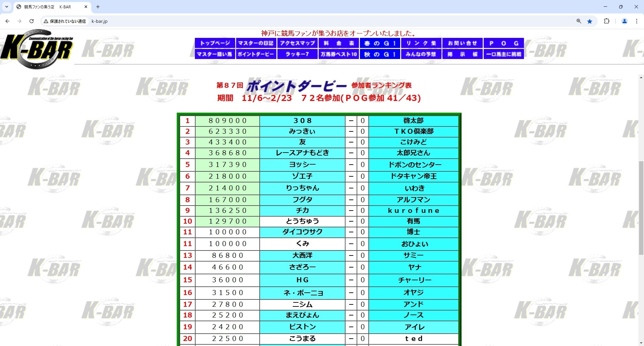The image size is (644, 346).
Task: Open ラッキー7 menu button
Action: (297, 54)
